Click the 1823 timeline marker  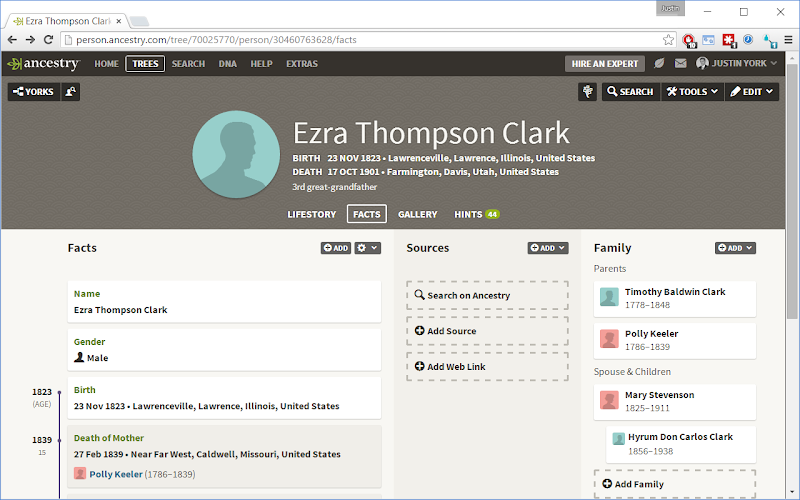click(59, 392)
